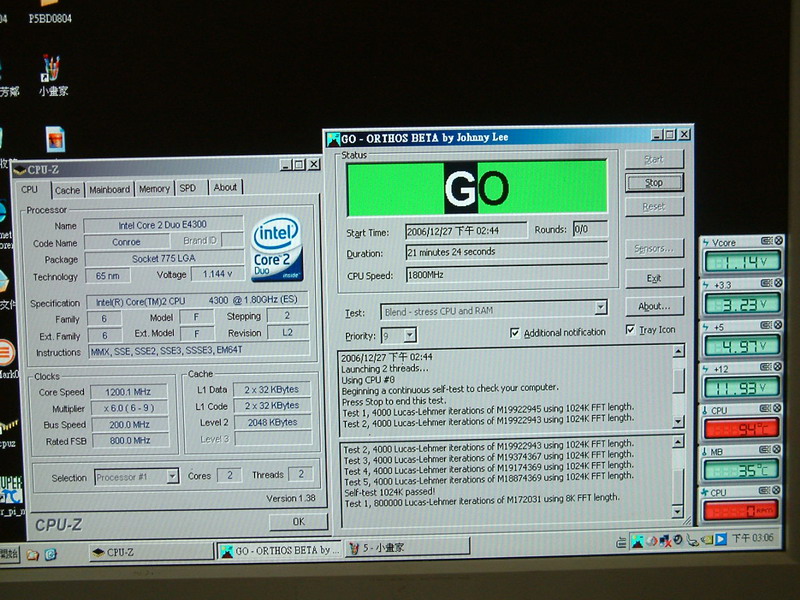This screenshot has width=800, height=600.
Task: Click the OK button in CPU-Z
Action: pos(298,521)
